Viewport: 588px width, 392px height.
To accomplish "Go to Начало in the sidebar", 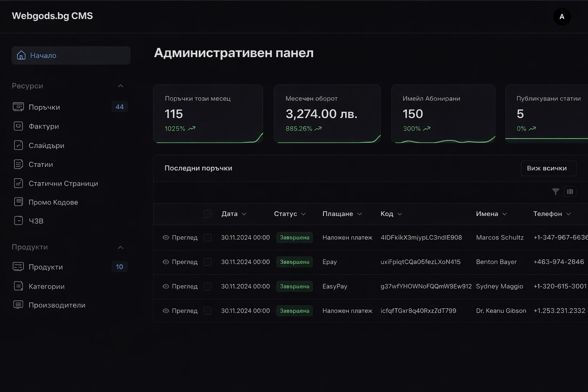I will [71, 56].
